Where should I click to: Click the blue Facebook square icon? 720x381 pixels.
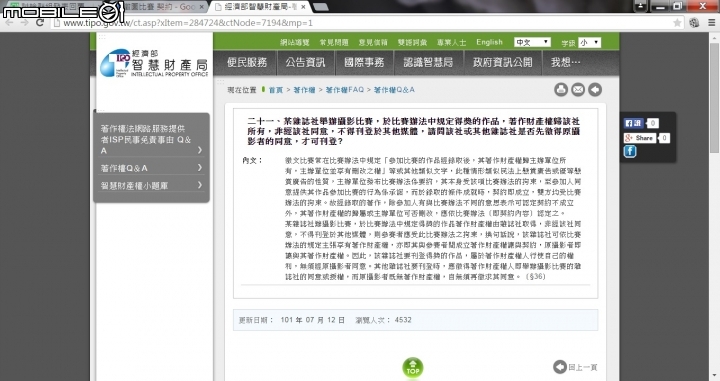pos(630,151)
